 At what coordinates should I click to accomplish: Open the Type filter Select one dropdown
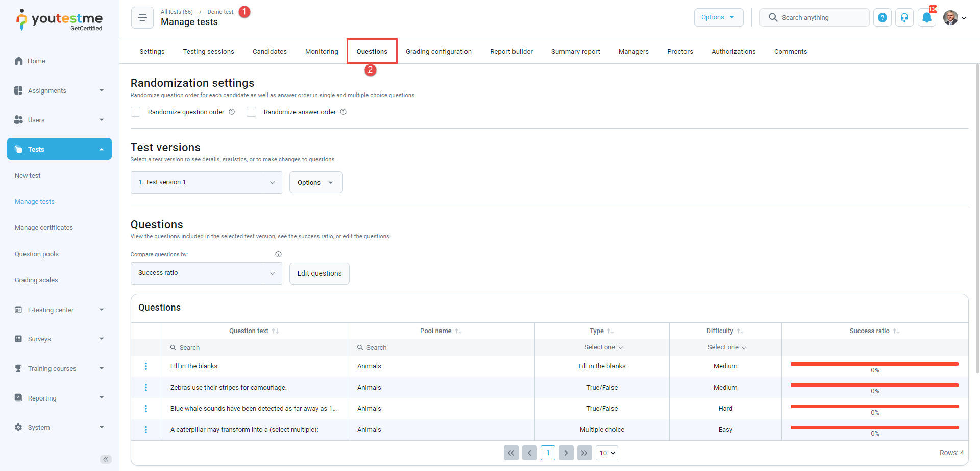pyautogui.click(x=603, y=347)
